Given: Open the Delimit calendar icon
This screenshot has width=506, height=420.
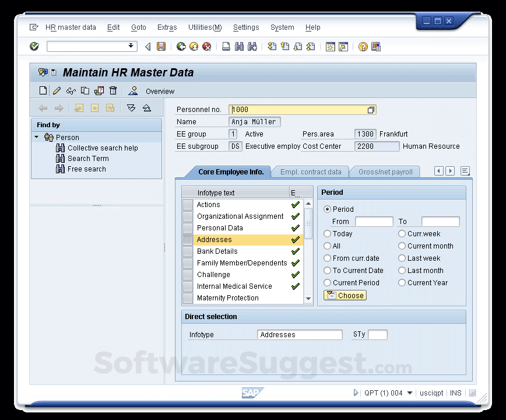Looking at the screenshot, I should coord(99,90).
